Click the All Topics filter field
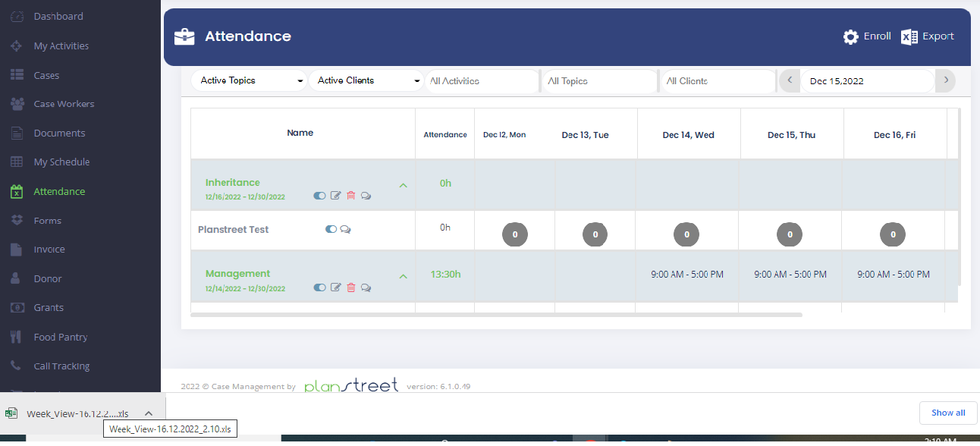The image size is (980, 446). [x=599, y=80]
